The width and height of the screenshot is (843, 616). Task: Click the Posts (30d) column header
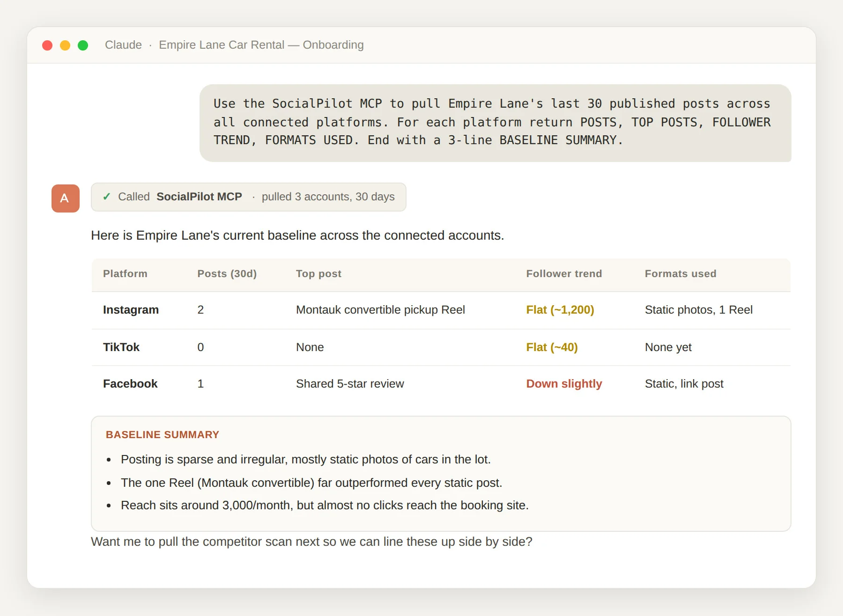(x=227, y=274)
